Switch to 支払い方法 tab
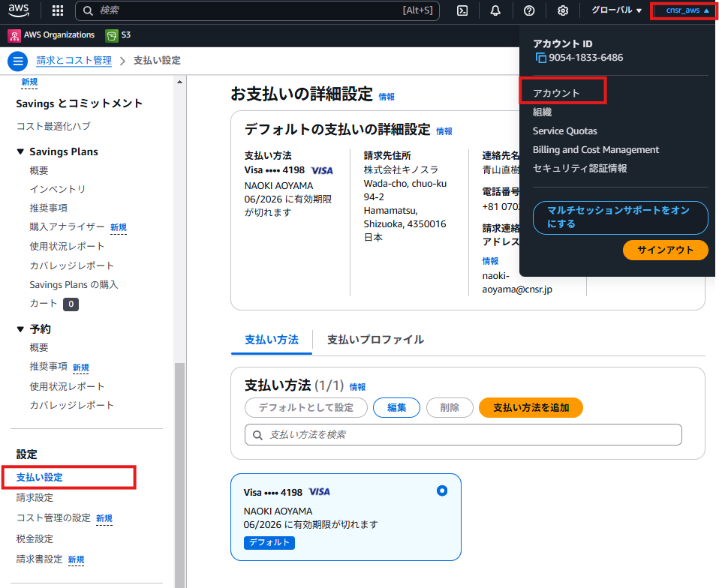 point(272,340)
